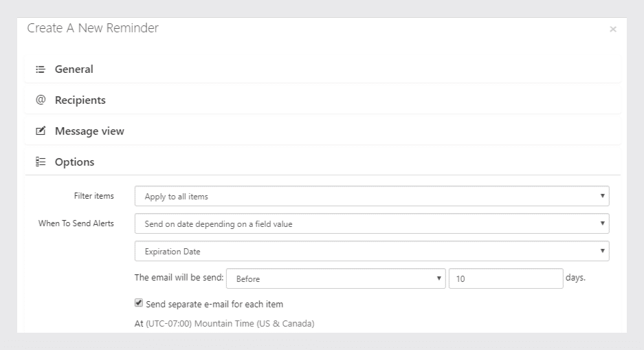Collapse the Options section header

coord(323,162)
